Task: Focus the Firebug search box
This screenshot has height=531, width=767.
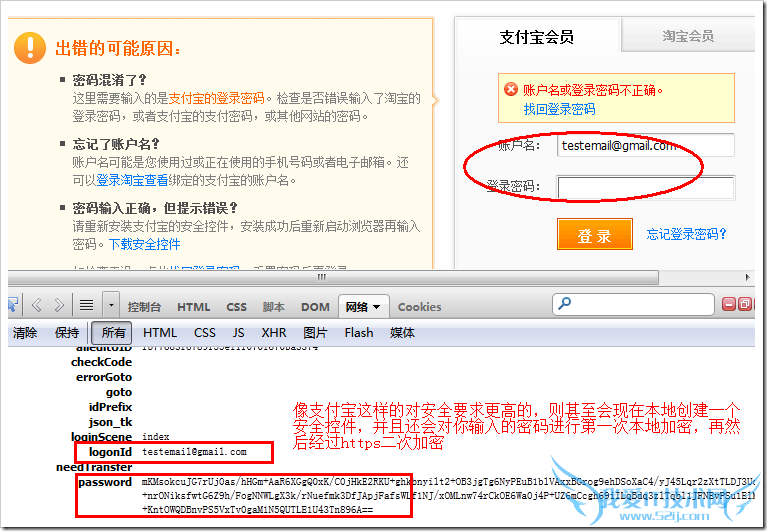Action: [633, 304]
